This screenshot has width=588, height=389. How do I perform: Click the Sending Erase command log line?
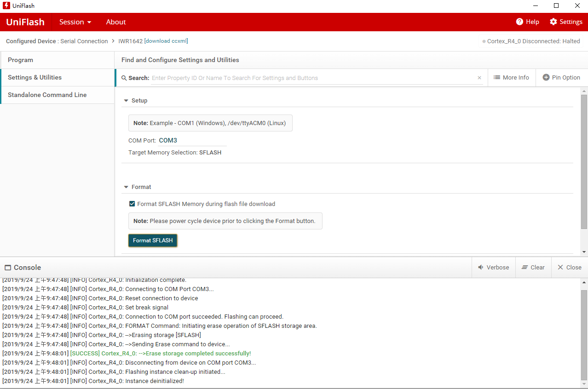tap(116, 344)
